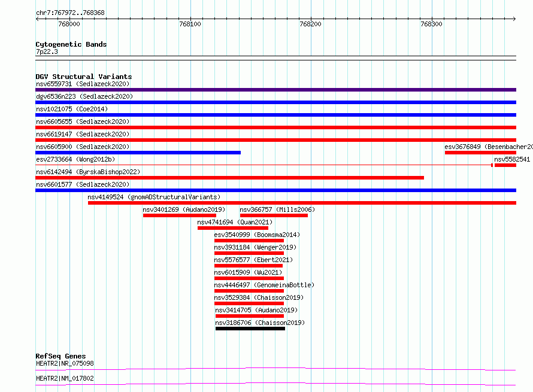This screenshot has height=392, width=533.
Task: Click the esv2733664 (Wong2012b) label
Action: (x=75, y=159)
